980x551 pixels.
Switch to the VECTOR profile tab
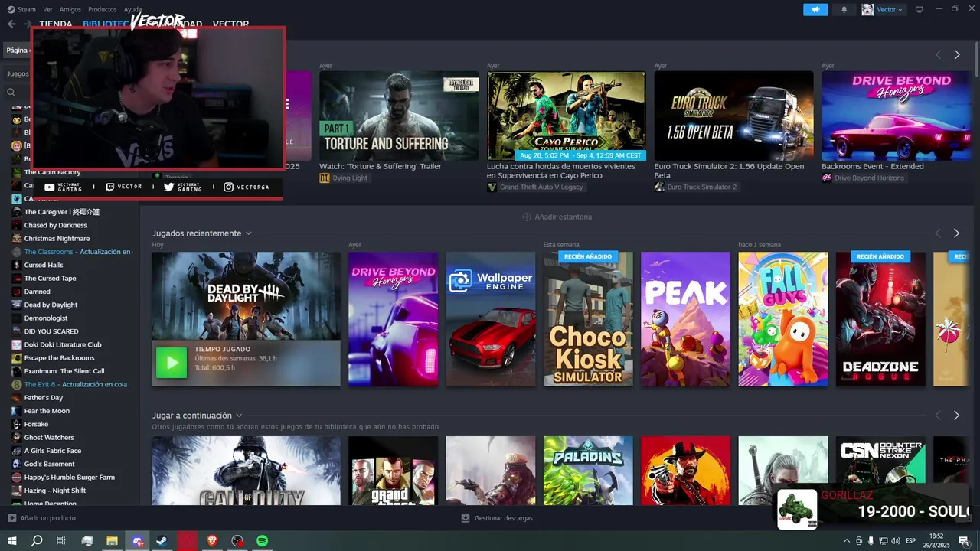(x=230, y=24)
